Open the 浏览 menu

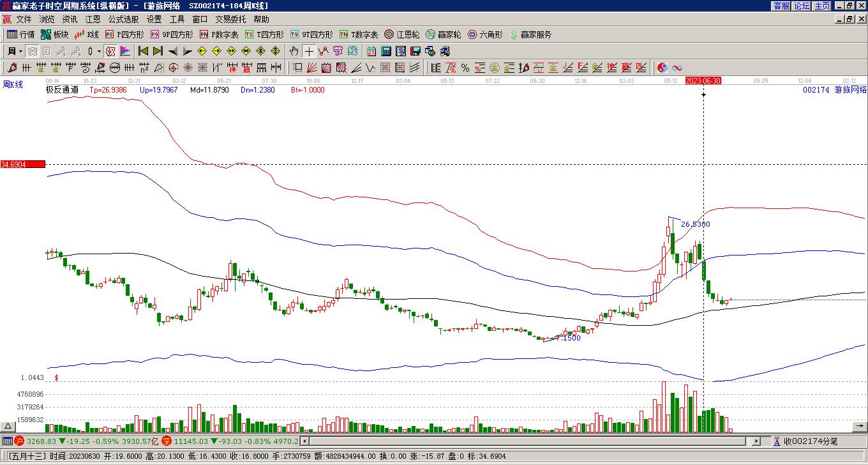point(47,20)
